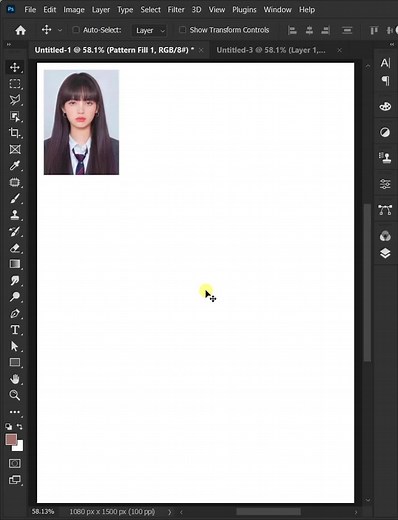Select the Horizontal Type tool
The height and width of the screenshot is (520, 398).
pos(15,330)
